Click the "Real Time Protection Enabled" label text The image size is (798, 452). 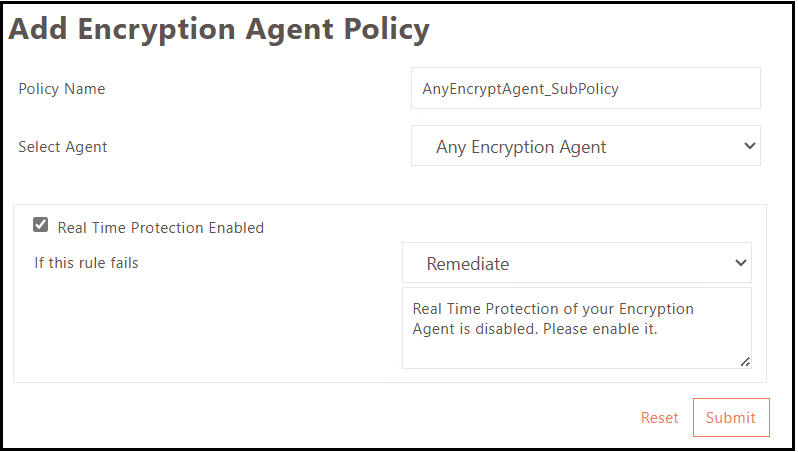click(160, 228)
